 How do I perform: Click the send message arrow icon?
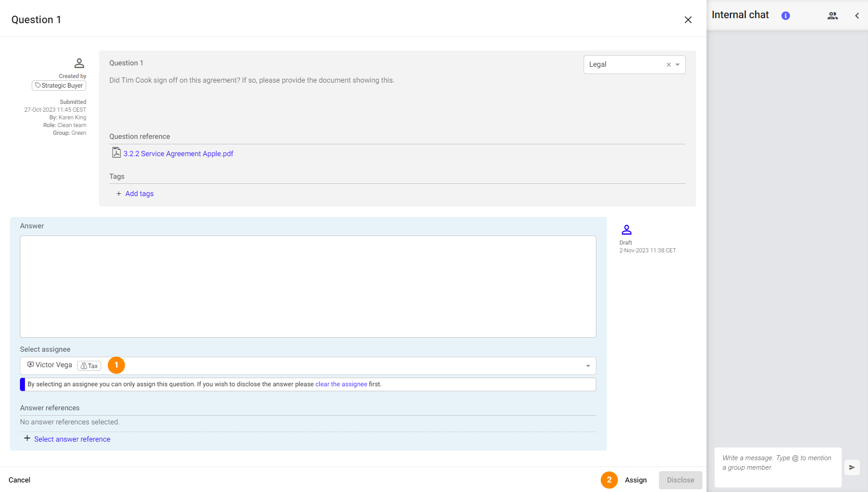click(x=852, y=467)
